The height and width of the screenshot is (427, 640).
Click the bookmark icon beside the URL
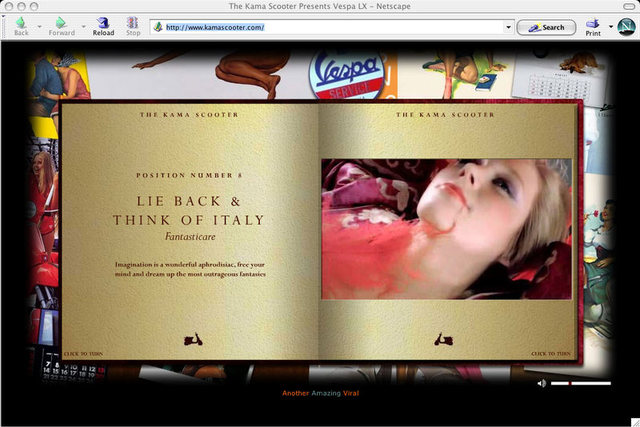[x=158, y=27]
